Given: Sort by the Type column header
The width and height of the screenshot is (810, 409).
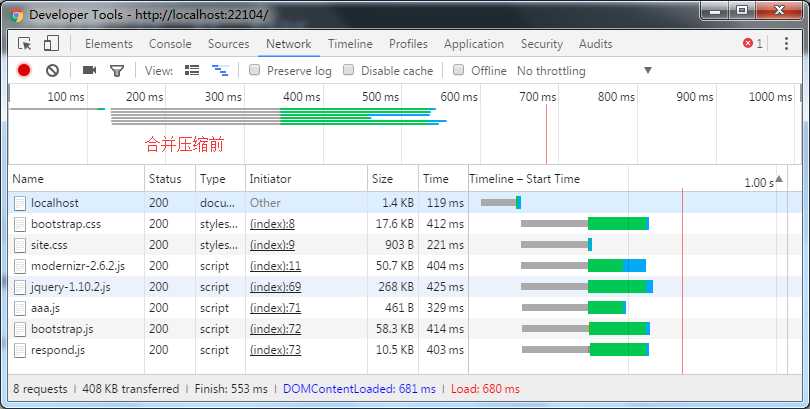Looking at the screenshot, I should pyautogui.click(x=221, y=179).
